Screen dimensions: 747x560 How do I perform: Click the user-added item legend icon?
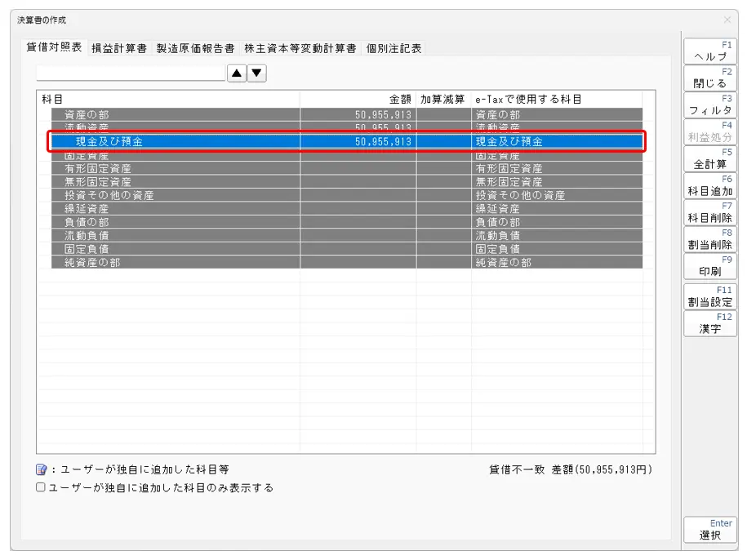pyautogui.click(x=42, y=469)
